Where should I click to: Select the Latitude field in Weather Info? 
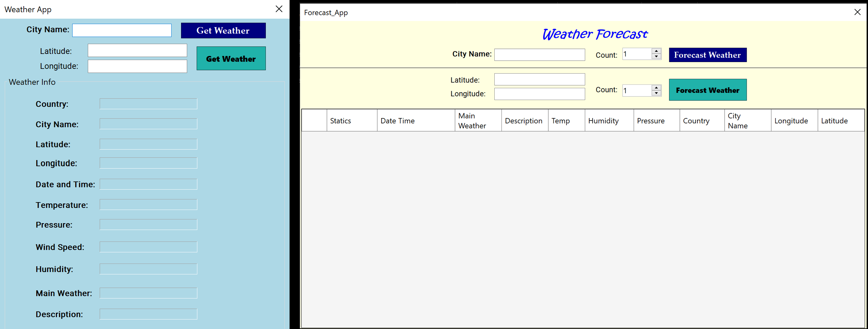point(148,144)
